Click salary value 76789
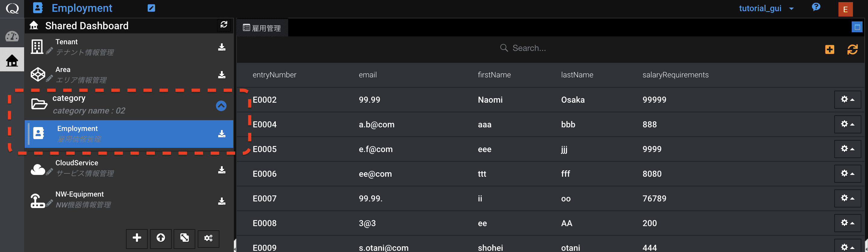This screenshot has height=252, width=868. pyautogui.click(x=654, y=198)
